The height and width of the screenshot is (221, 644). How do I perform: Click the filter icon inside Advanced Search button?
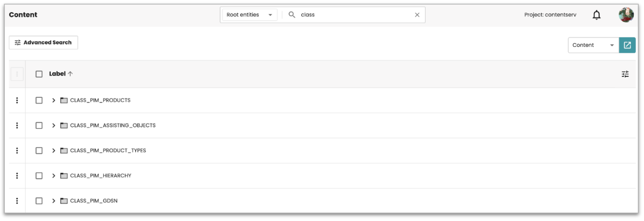pos(18,42)
